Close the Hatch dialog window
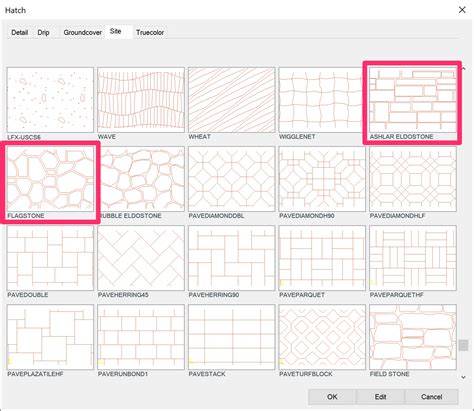Screen dimensions: 474x411 [462, 10]
